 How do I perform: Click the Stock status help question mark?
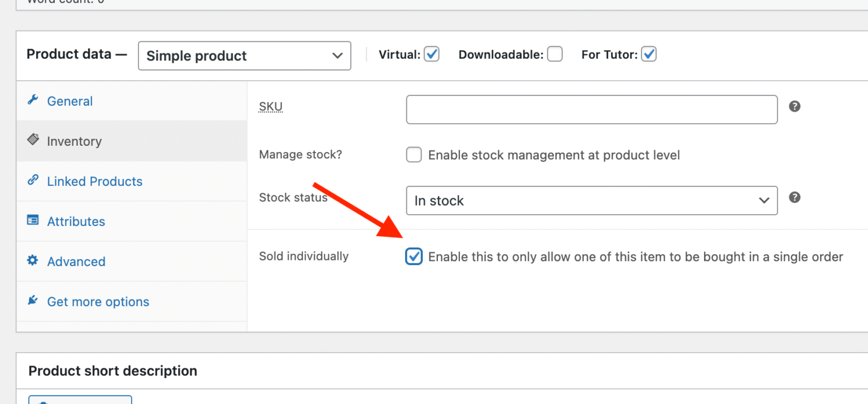point(795,197)
